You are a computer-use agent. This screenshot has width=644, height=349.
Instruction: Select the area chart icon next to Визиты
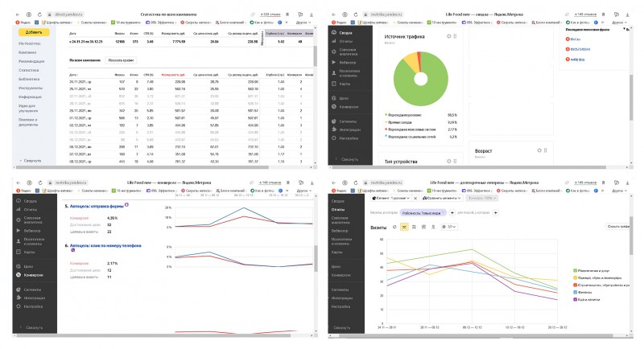tap(414, 227)
